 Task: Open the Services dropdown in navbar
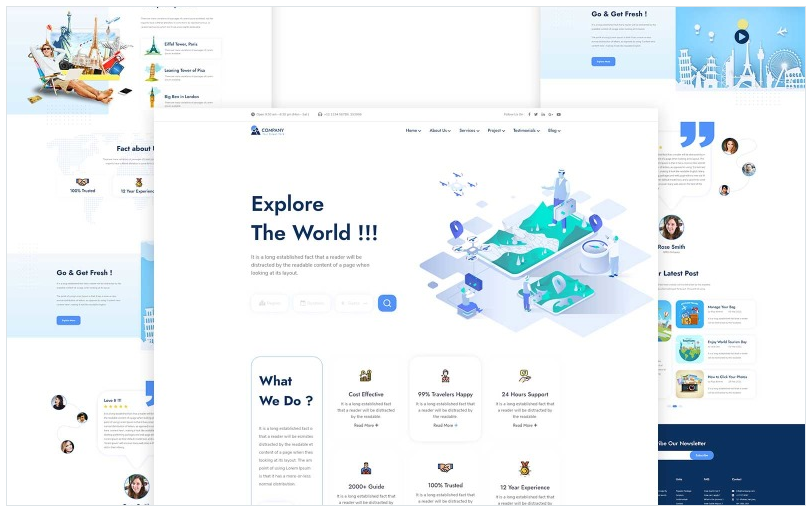coord(470,131)
